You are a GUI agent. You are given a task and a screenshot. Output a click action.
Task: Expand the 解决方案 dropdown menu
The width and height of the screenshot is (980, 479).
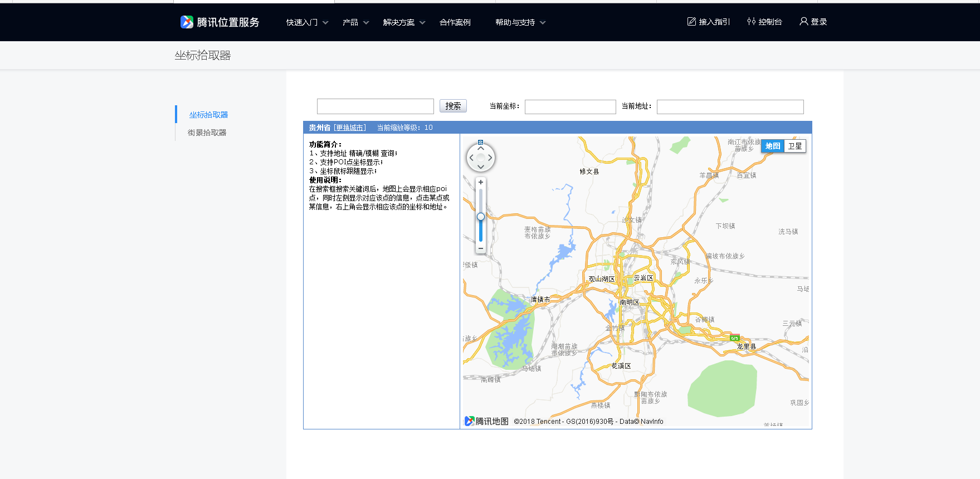404,22
